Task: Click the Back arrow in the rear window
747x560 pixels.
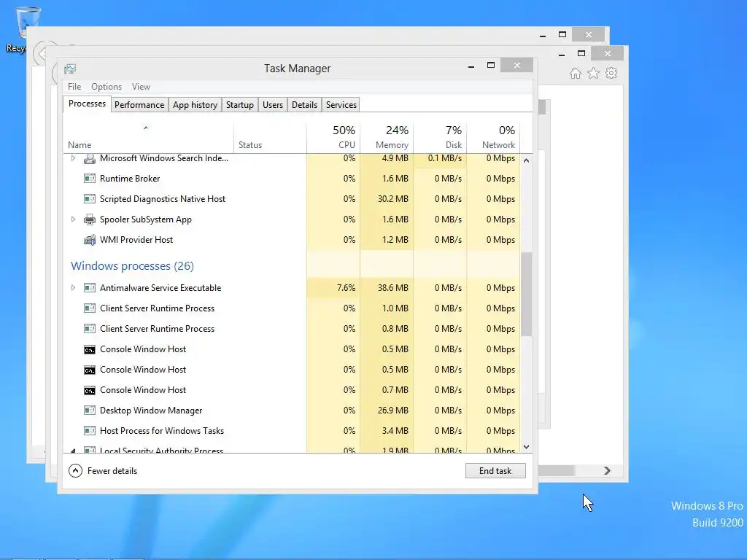Action: tap(42, 53)
